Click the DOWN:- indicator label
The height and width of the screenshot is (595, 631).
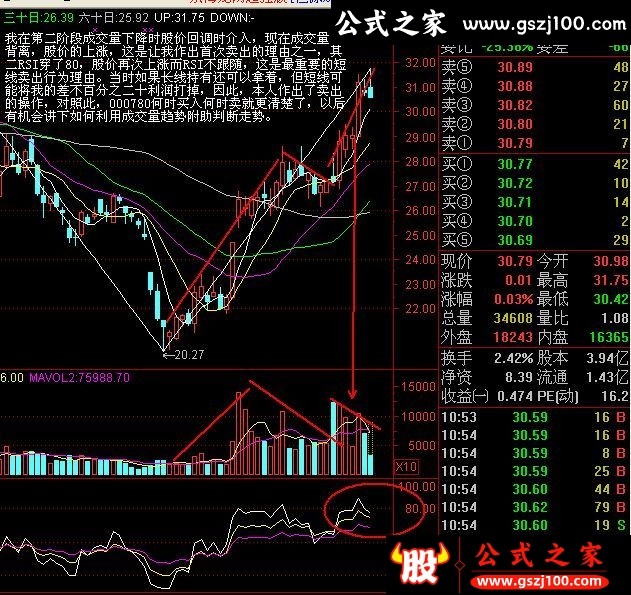tap(232, 18)
